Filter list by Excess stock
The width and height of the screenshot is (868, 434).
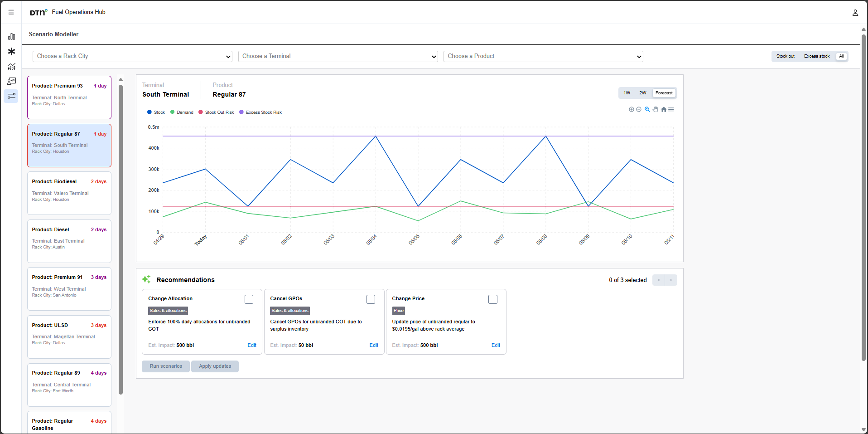(x=816, y=56)
